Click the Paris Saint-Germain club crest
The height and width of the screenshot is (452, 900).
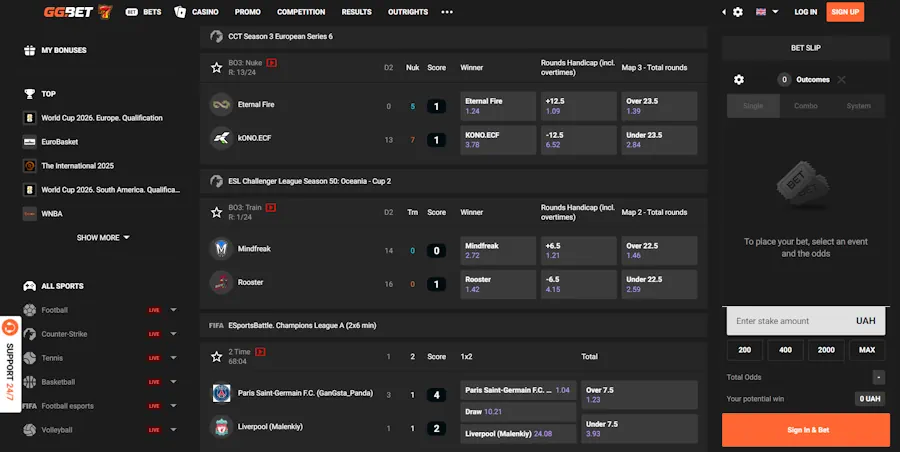coord(221,393)
